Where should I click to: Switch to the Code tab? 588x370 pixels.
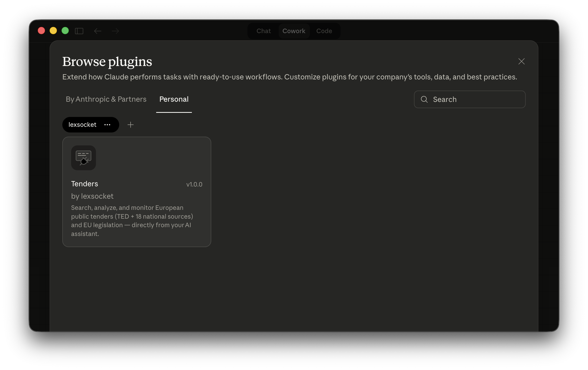[324, 31]
